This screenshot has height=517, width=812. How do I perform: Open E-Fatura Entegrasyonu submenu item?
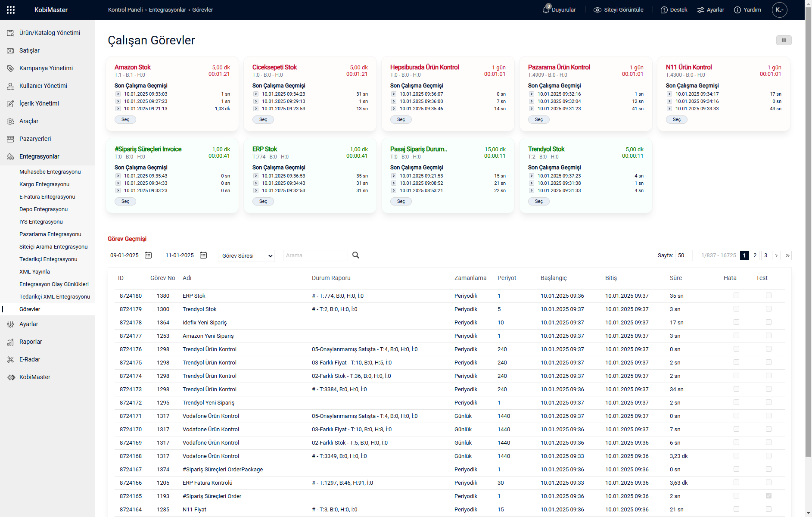47,196
